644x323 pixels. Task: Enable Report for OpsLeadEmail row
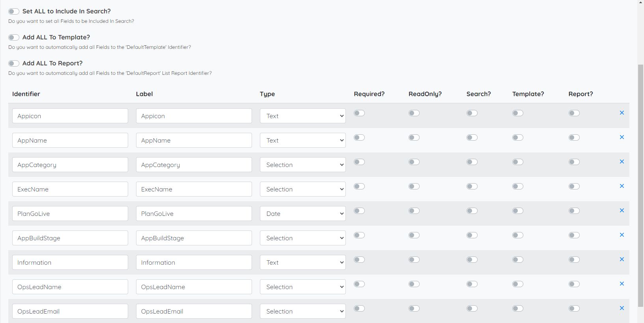(x=574, y=308)
